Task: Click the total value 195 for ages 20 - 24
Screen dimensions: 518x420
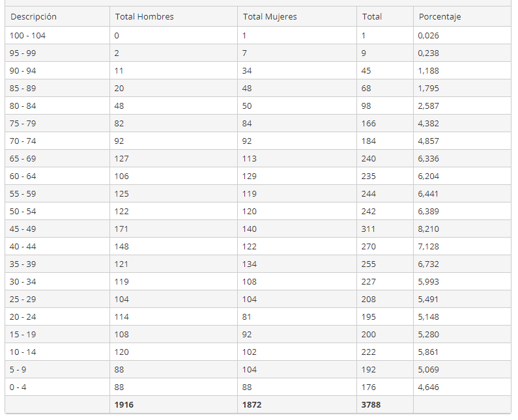Action: coord(369,317)
